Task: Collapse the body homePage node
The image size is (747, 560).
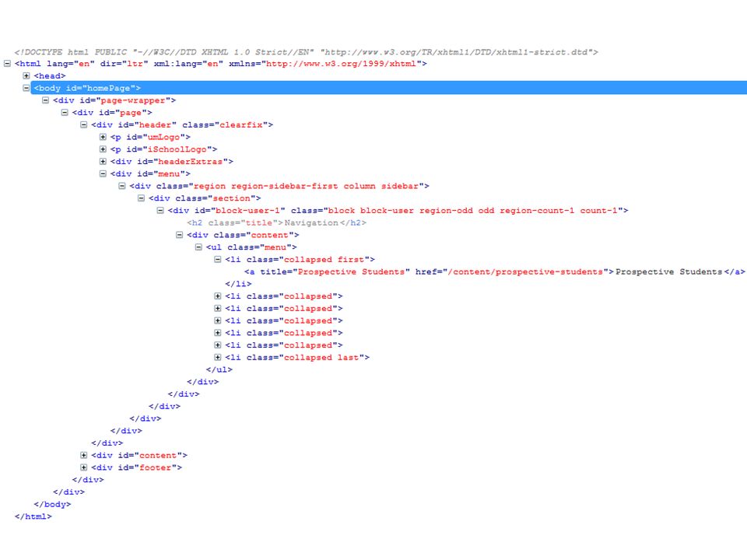Action: 26,88
